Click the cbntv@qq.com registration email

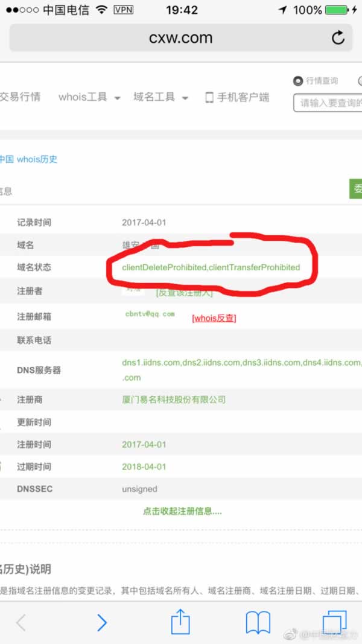150,314
